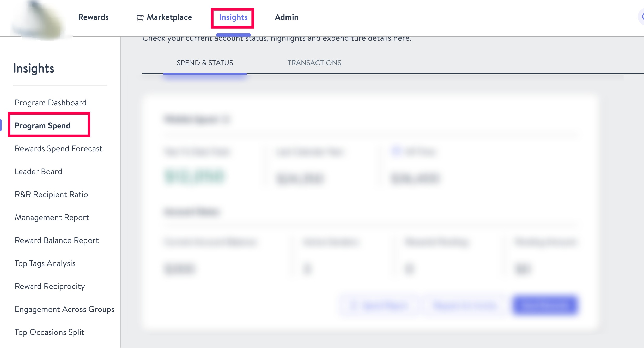This screenshot has height=349, width=644.
Task: Open the Management Report
Action: (x=52, y=218)
